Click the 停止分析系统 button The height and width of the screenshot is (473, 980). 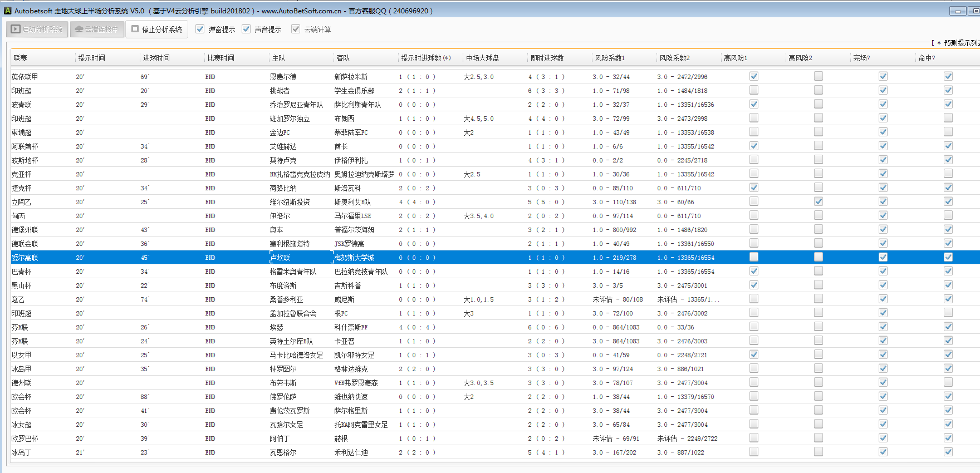[x=156, y=29]
